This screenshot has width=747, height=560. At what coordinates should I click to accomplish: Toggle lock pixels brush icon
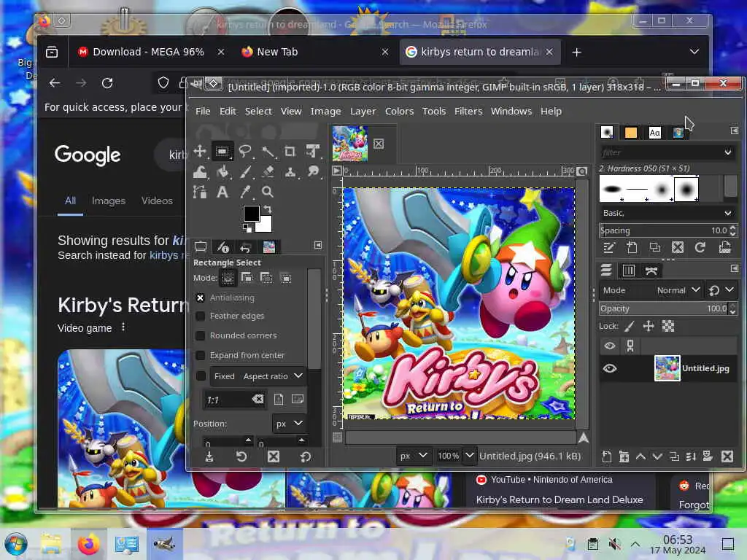click(x=630, y=326)
